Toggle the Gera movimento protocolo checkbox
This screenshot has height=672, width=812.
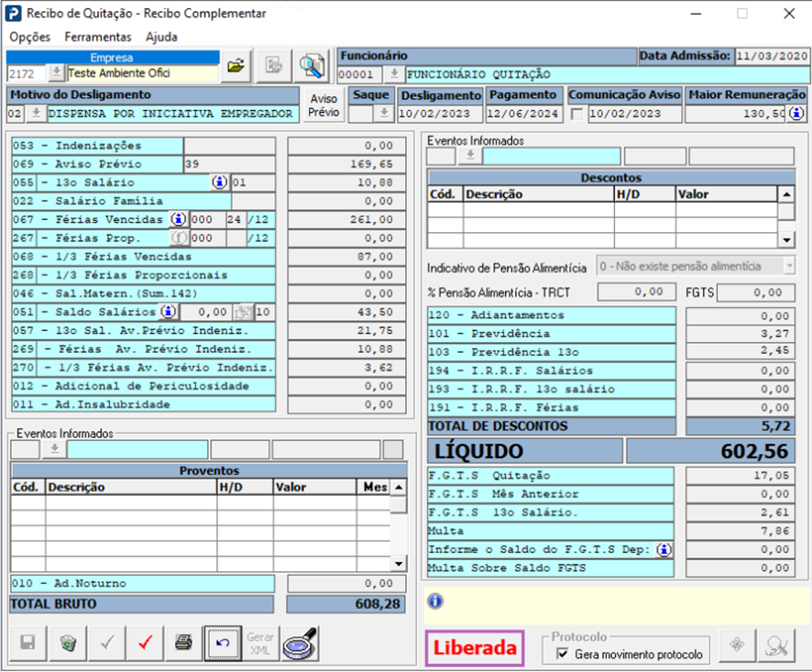(563, 655)
